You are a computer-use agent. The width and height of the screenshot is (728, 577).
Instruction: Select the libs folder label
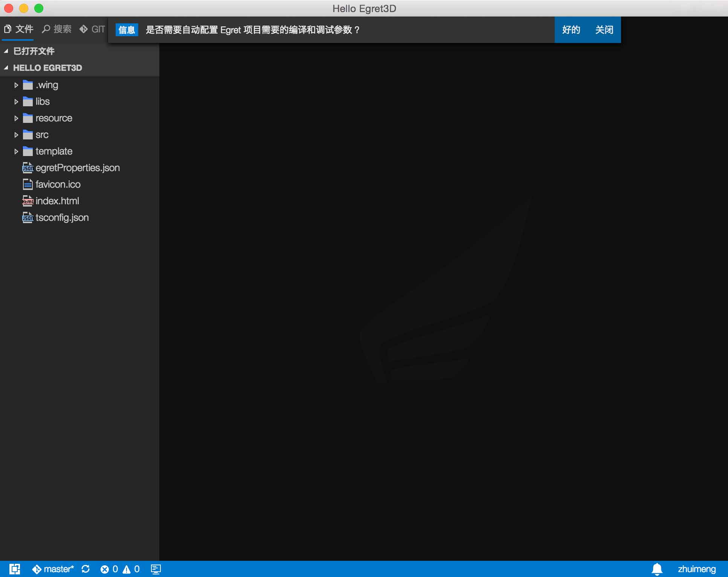pos(43,101)
